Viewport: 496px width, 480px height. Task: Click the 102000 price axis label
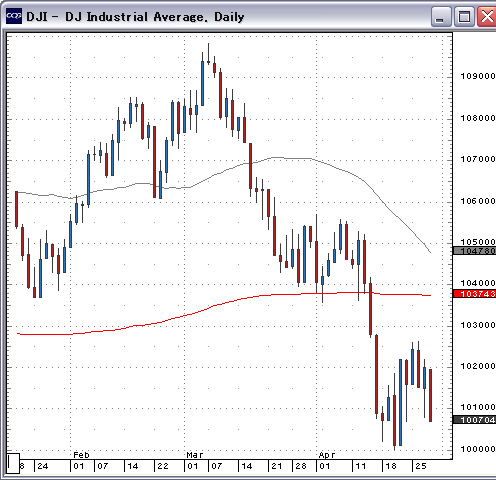pos(478,366)
